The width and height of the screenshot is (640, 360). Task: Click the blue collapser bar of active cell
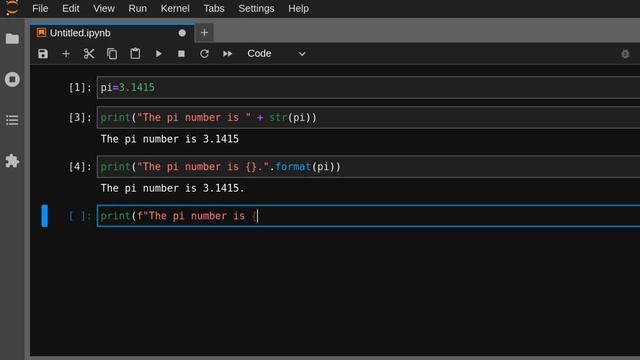pos(44,216)
